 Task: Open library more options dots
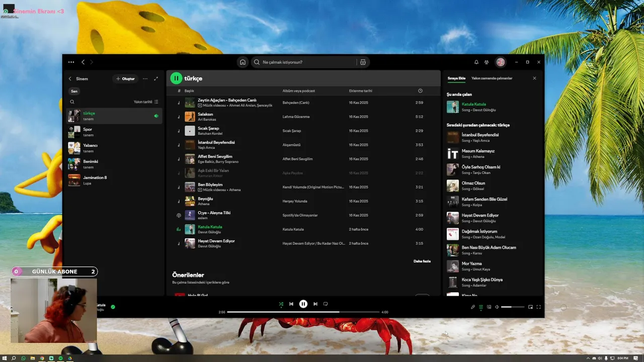pyautogui.click(x=145, y=79)
